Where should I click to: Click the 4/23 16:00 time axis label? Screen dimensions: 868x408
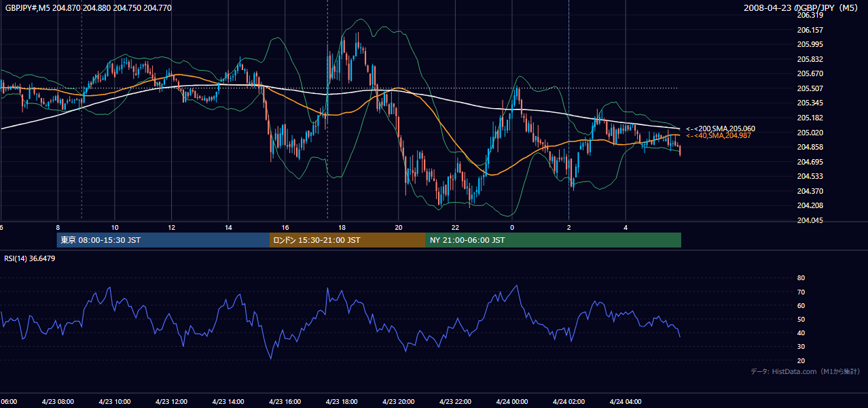point(285,401)
